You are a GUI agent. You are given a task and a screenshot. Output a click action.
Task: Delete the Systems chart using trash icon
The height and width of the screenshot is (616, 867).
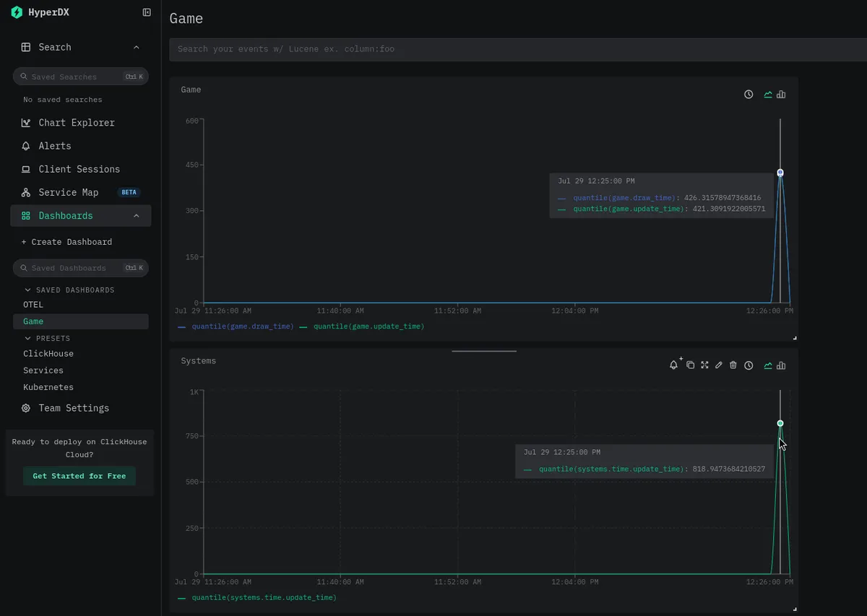pos(733,365)
